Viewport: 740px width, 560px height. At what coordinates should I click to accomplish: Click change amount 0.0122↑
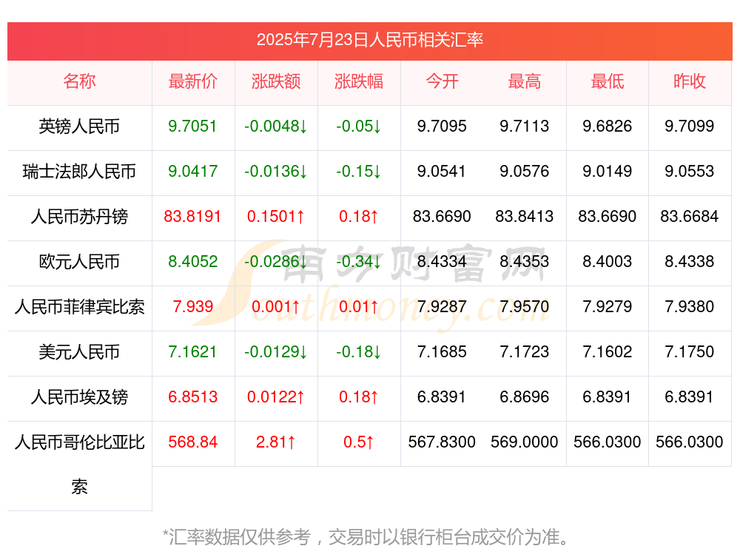[276, 397]
